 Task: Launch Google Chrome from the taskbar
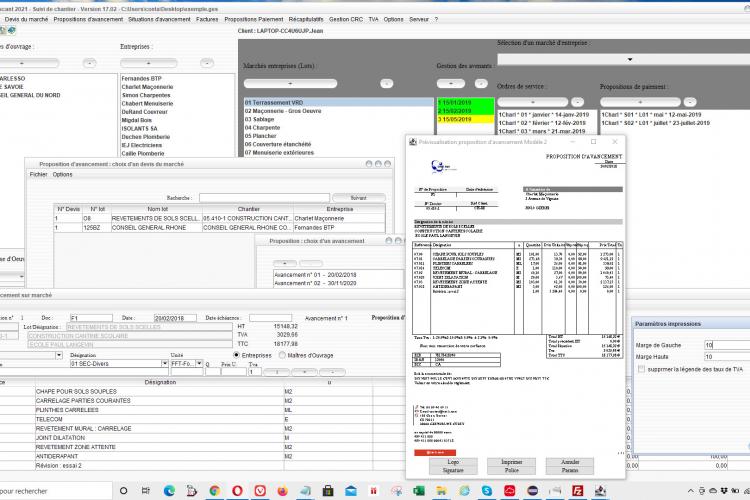(214, 490)
